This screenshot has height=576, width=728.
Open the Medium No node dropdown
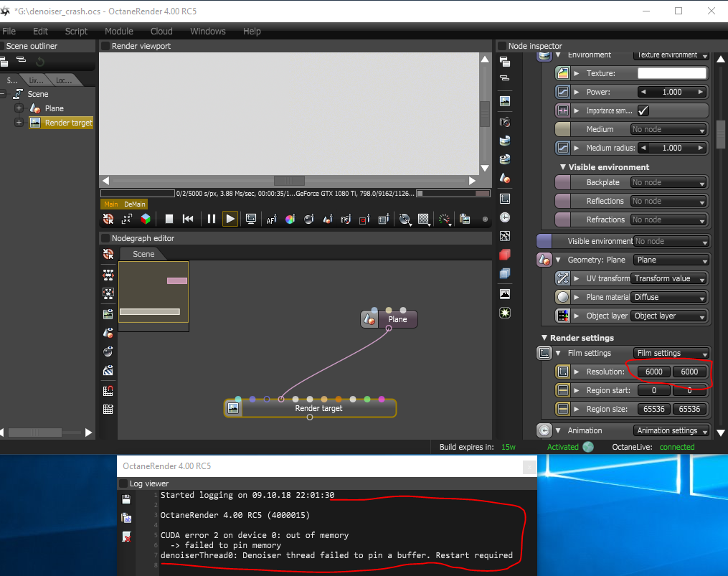pos(668,129)
